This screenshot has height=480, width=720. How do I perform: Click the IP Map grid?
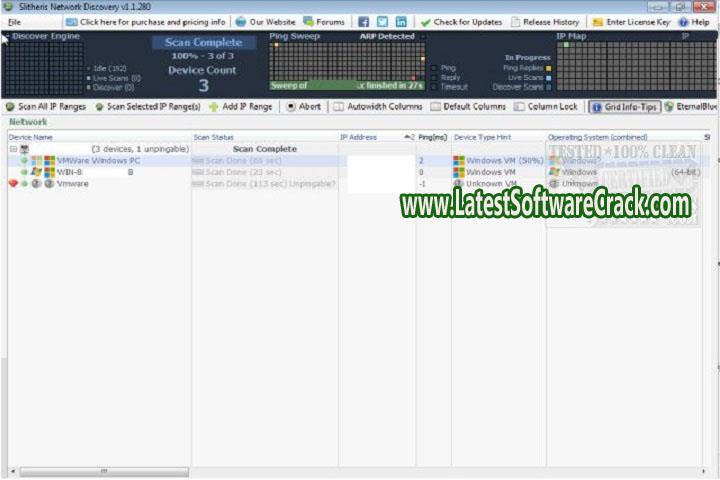point(636,66)
